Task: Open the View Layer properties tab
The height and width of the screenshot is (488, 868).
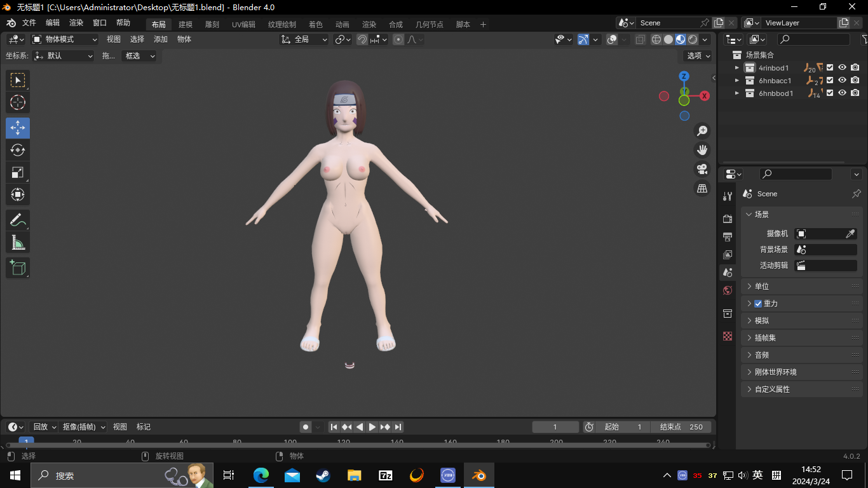Action: [728, 254]
